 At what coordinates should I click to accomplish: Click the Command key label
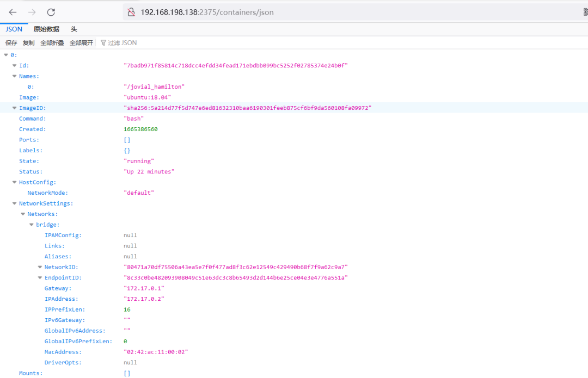tap(33, 119)
